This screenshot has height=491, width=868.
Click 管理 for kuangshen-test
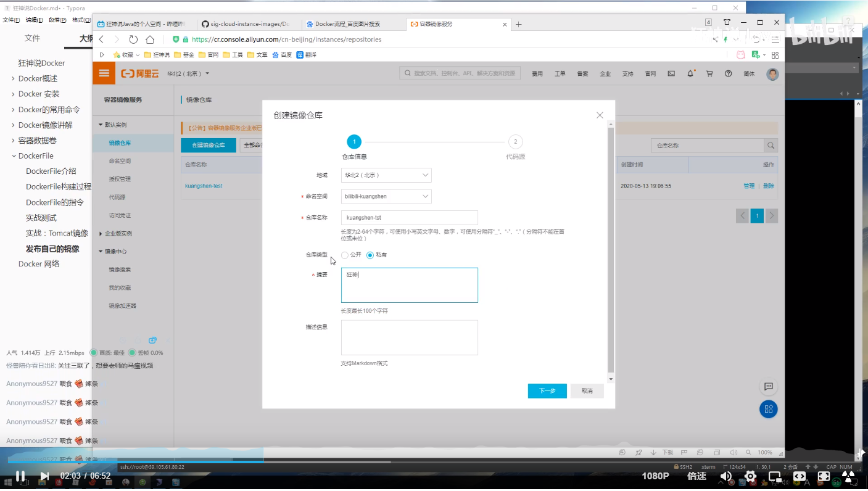[x=749, y=186]
